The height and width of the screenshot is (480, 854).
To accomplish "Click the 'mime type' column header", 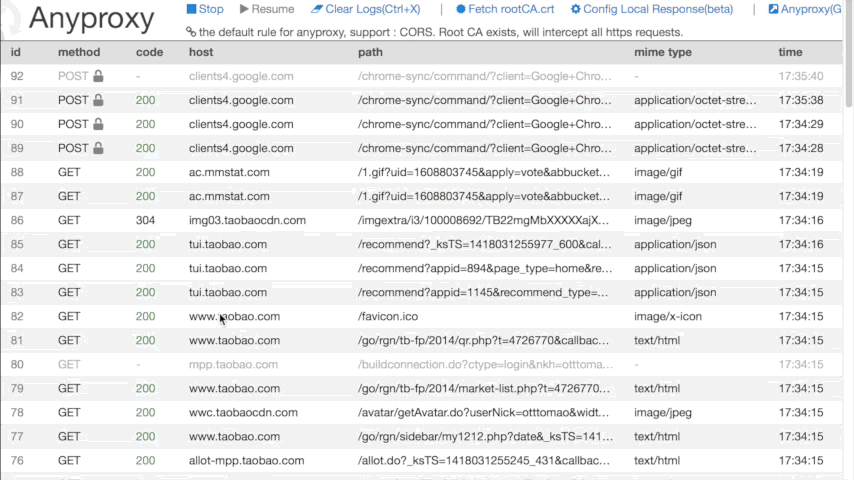I will coord(662,52).
